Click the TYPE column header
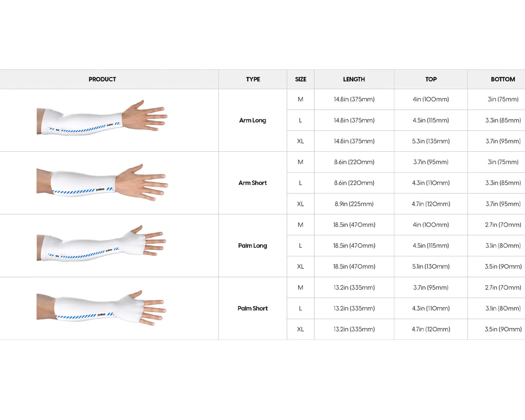 click(253, 79)
